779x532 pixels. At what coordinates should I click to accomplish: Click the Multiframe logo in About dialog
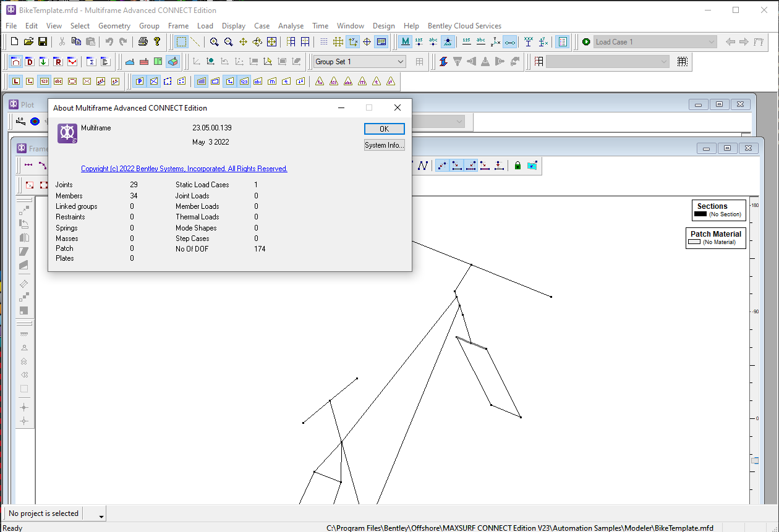click(x=67, y=133)
